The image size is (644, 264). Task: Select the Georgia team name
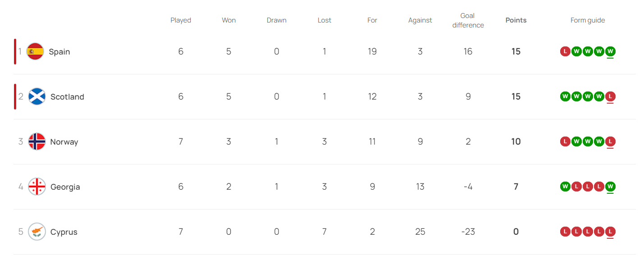click(65, 187)
